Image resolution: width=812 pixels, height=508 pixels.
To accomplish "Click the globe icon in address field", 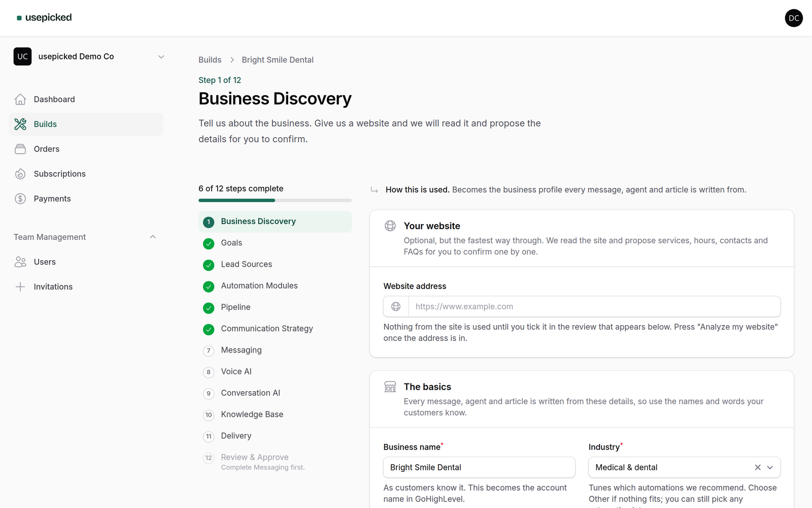I will (396, 307).
